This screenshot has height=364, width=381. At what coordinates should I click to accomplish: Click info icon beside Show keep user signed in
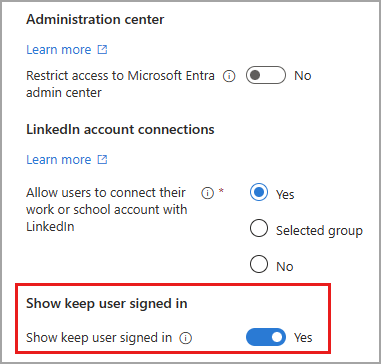(186, 338)
